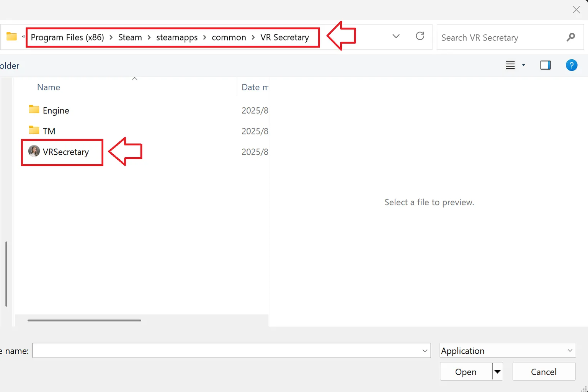The width and height of the screenshot is (588, 392).
Task: Click the refresh button in the address bar
Action: click(420, 36)
